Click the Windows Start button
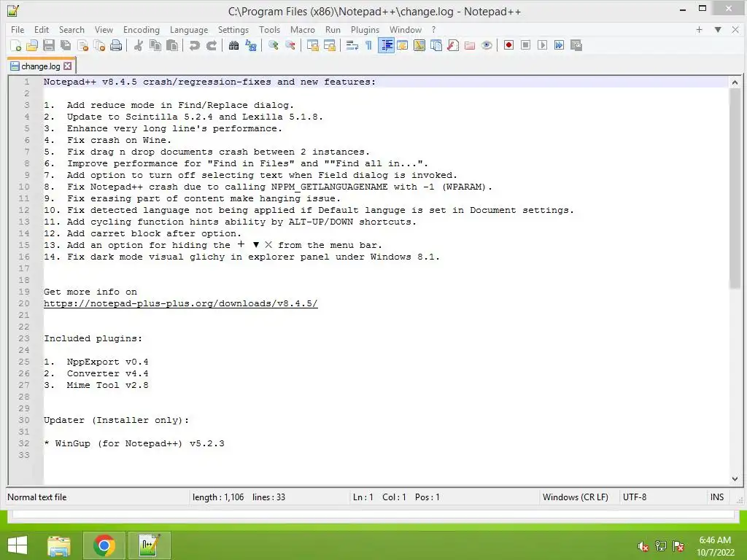Viewport: 747px width, 560px height. click(18, 545)
